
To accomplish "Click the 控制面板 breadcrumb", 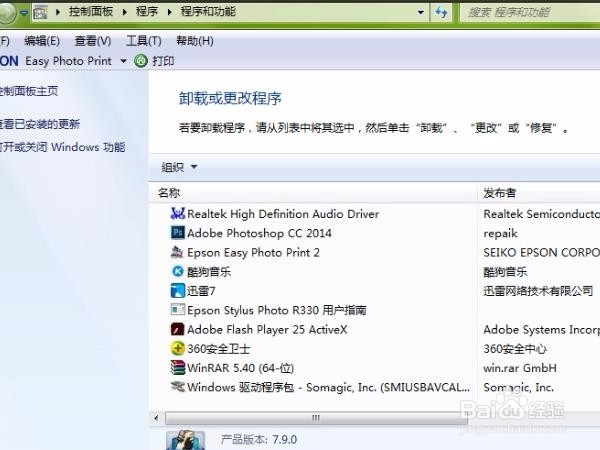I will point(91,12).
